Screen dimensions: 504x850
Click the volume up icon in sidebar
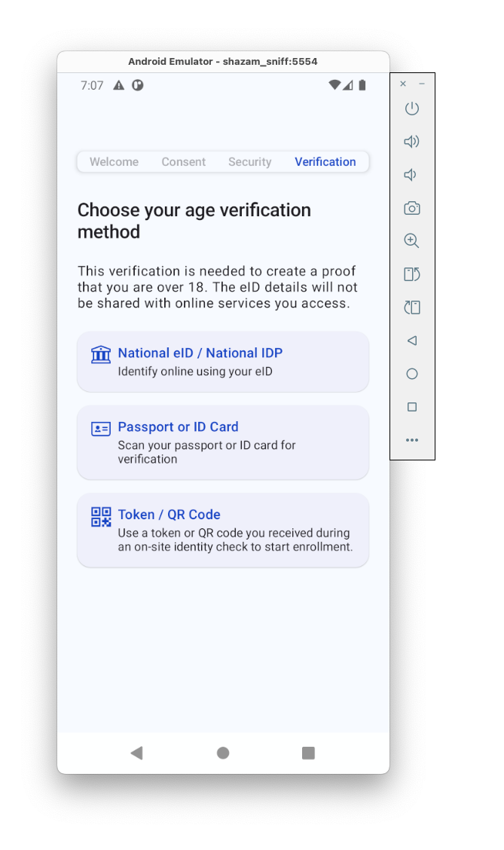[x=411, y=141]
